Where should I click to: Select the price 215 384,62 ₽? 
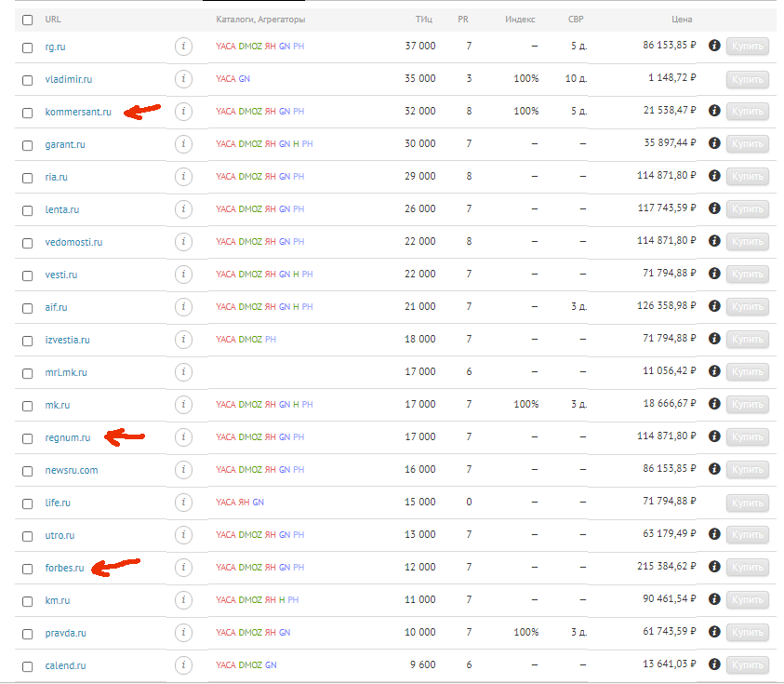click(667, 567)
